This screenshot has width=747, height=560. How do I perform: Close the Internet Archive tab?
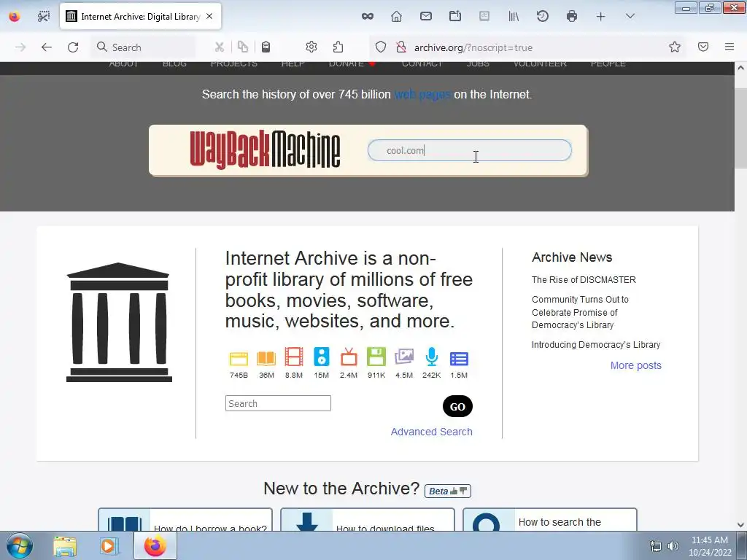point(209,16)
